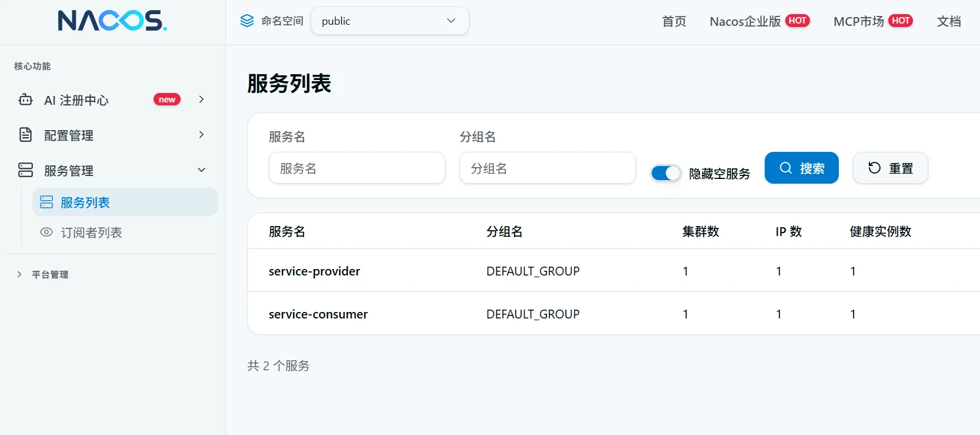The height and width of the screenshot is (435, 980).
Task: Click the 健康实例数 column header
Action: [881, 231]
